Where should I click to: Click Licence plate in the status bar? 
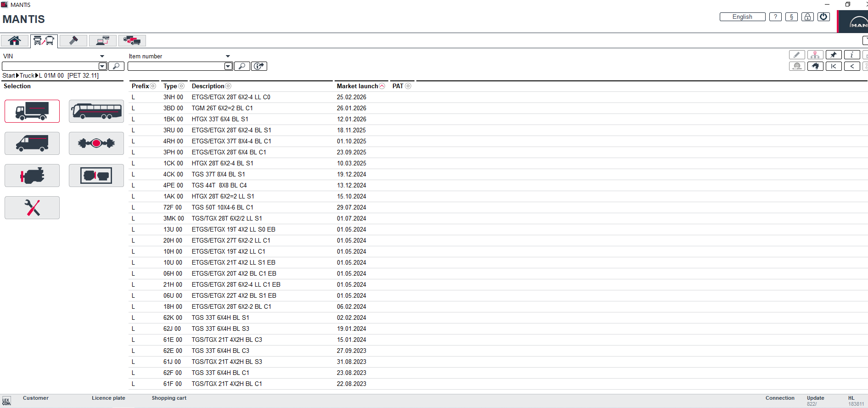pyautogui.click(x=108, y=398)
